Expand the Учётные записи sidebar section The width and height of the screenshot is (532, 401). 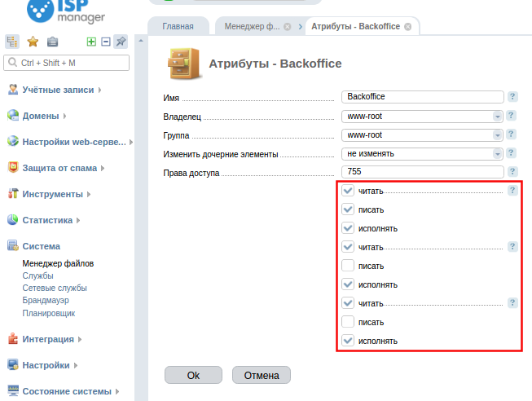point(58,90)
